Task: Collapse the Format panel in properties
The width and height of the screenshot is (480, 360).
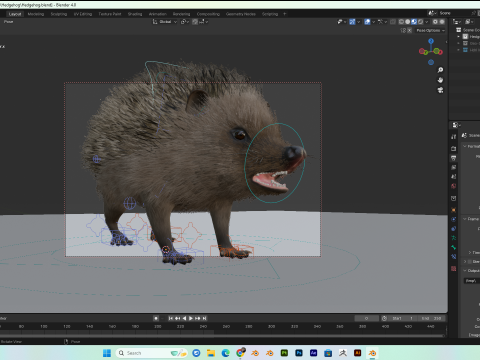Action: click(x=465, y=146)
